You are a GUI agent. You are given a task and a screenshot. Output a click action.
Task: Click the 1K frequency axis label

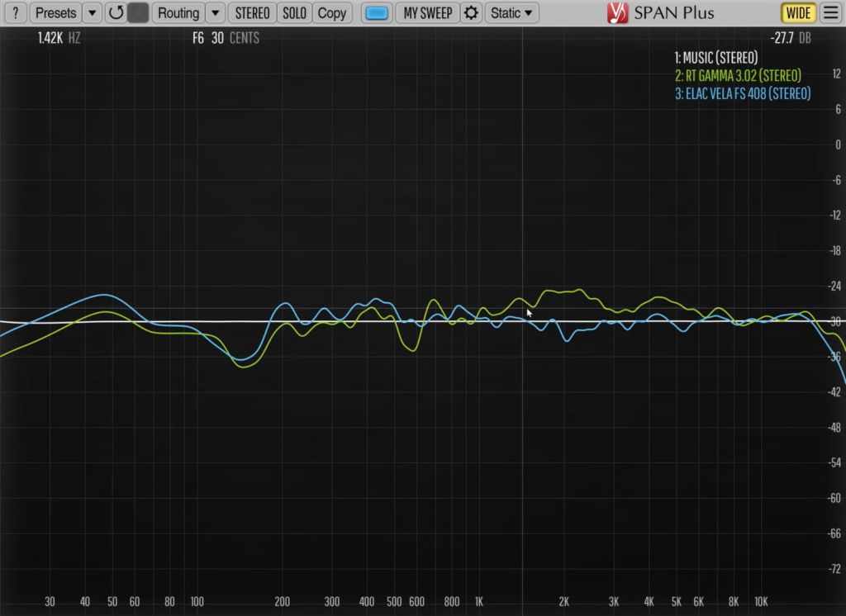(x=479, y=601)
